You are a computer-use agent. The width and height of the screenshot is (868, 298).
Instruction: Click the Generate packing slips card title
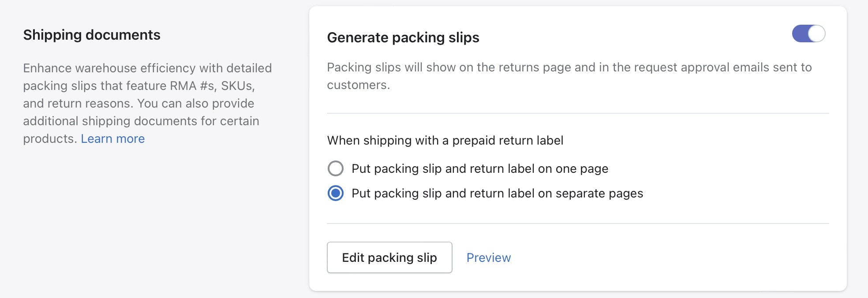pos(403,37)
